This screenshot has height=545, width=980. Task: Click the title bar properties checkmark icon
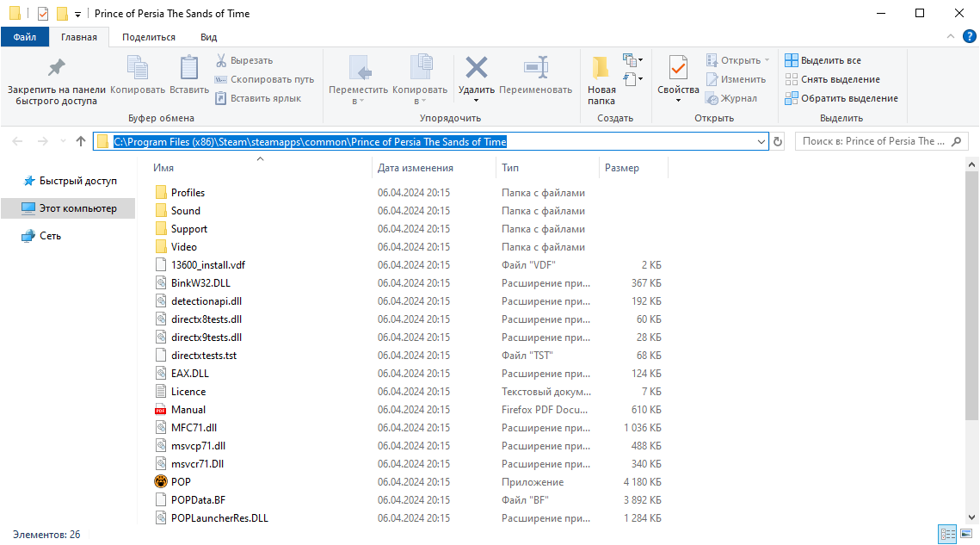[42, 13]
